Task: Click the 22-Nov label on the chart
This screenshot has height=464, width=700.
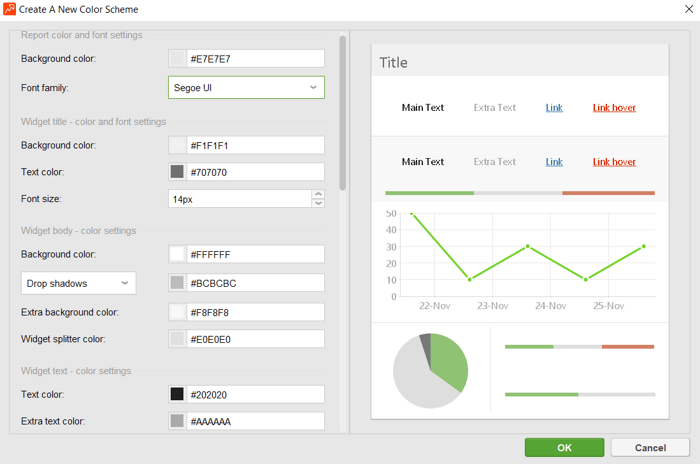Action: [434, 306]
